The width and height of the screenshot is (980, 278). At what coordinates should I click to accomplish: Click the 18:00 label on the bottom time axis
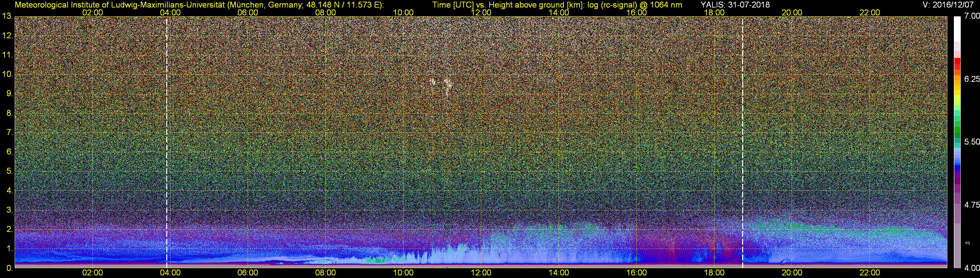coord(714,273)
